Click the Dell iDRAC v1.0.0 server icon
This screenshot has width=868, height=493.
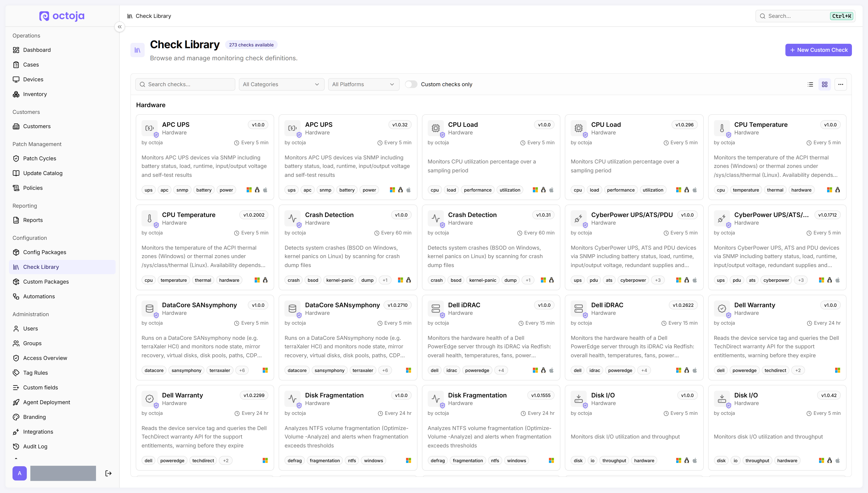[x=436, y=309]
